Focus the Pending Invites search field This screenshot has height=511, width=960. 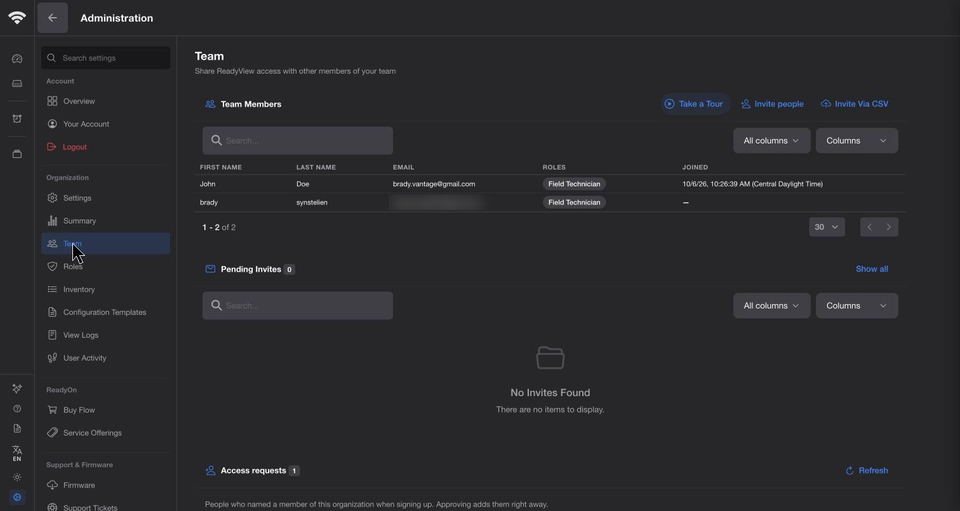pyautogui.click(x=298, y=305)
